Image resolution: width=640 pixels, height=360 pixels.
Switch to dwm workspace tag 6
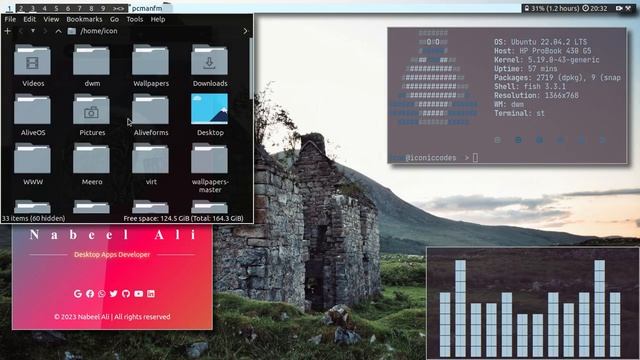tap(68, 8)
